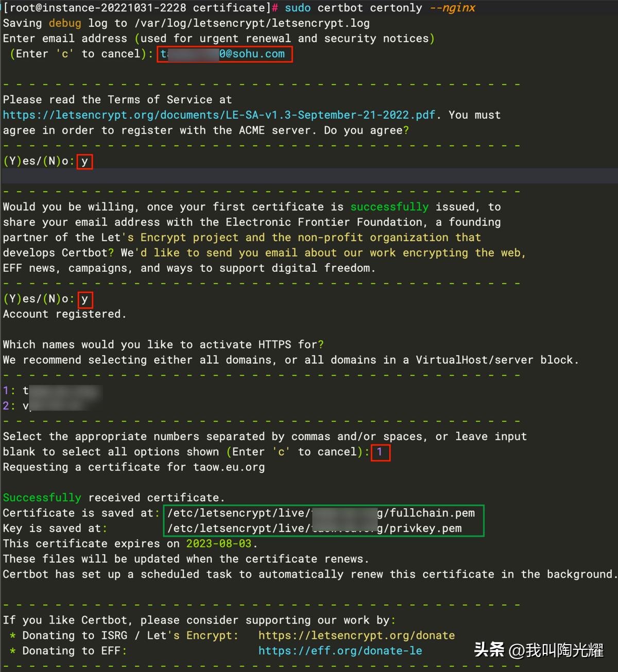Click the 'y' answer to Terms of Service prompt

[84, 161]
